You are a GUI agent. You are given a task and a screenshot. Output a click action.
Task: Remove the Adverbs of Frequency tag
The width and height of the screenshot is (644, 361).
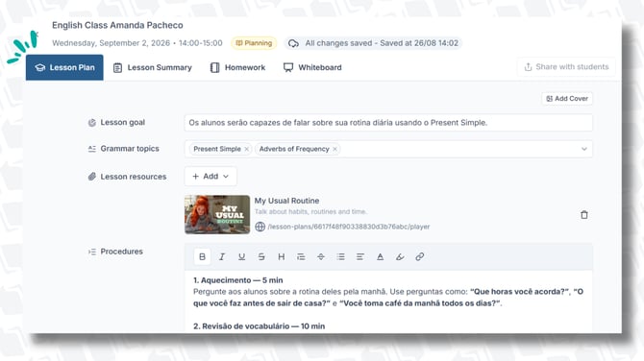tap(334, 149)
